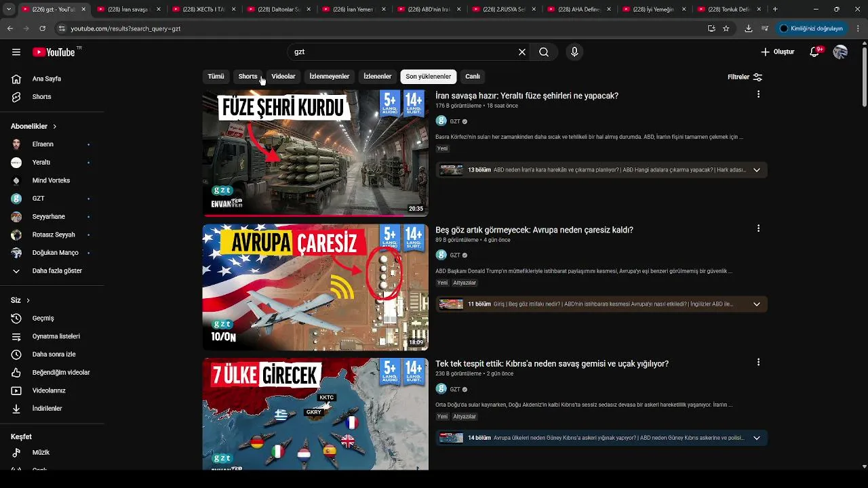Open Shorts in the sidebar
Viewport: 868px width, 488px height.
pyautogui.click(x=52, y=97)
